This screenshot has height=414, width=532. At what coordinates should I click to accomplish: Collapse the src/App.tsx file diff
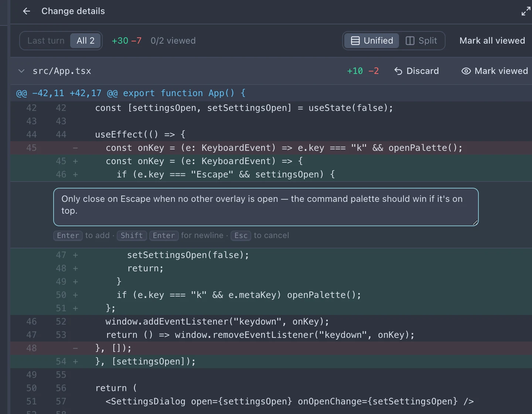(21, 71)
